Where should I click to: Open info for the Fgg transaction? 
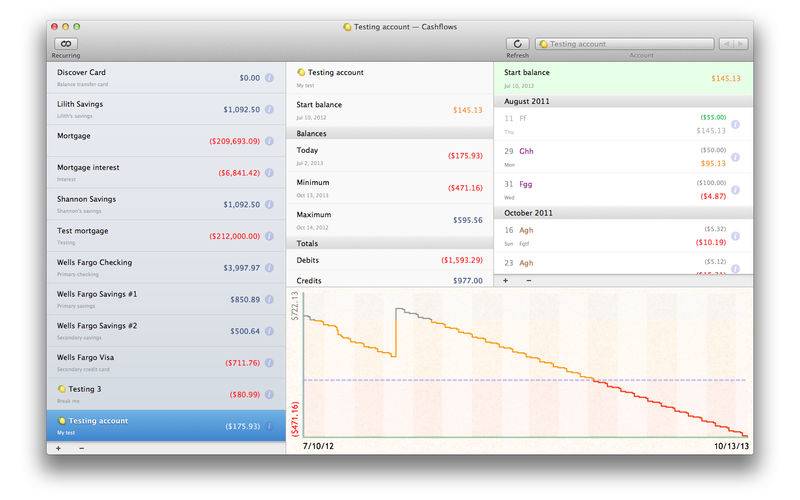(x=735, y=190)
